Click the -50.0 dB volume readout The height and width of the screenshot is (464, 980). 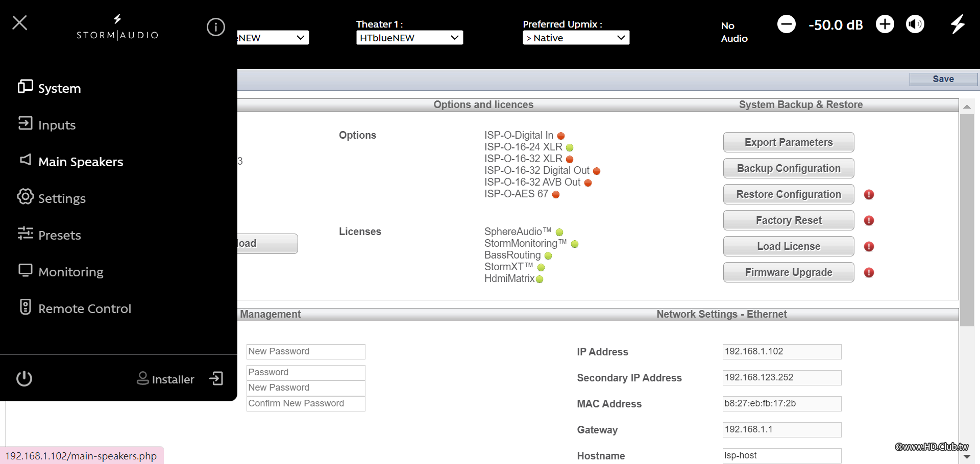pos(836,24)
